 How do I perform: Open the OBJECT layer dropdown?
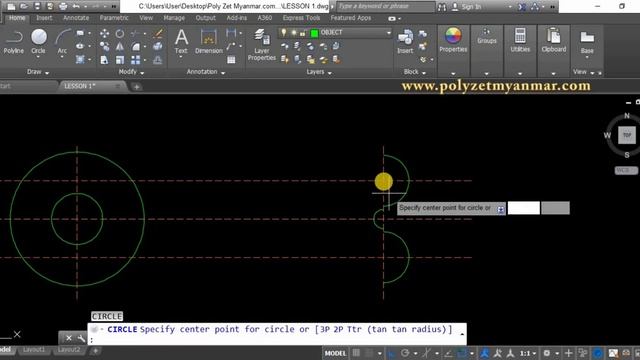388,33
